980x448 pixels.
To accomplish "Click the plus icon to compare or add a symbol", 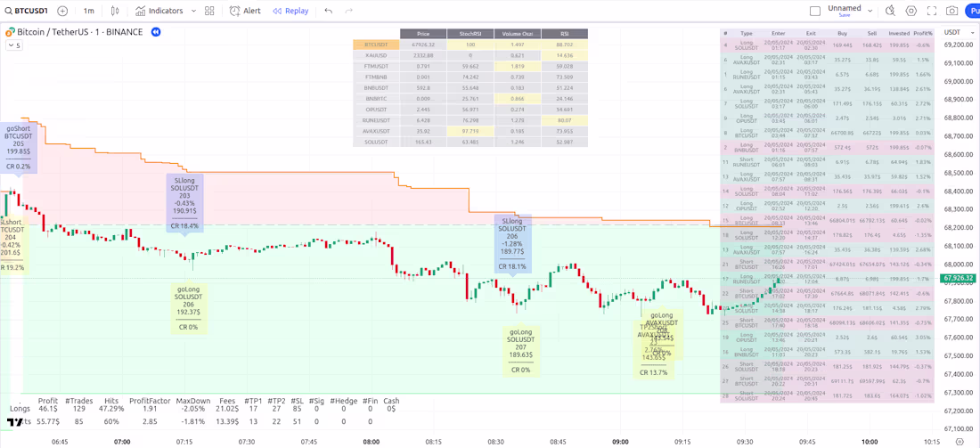I will (62, 11).
